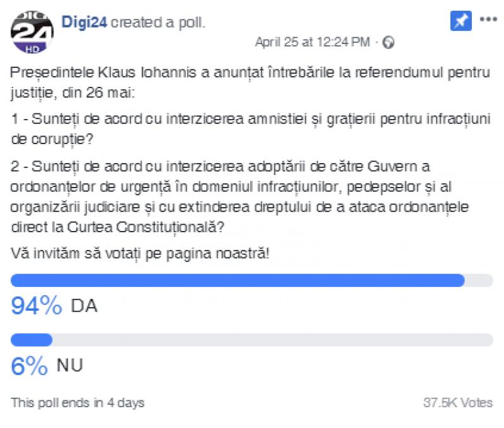
Task: Click "This poll ends in 4 days" text
Action: tap(77, 403)
